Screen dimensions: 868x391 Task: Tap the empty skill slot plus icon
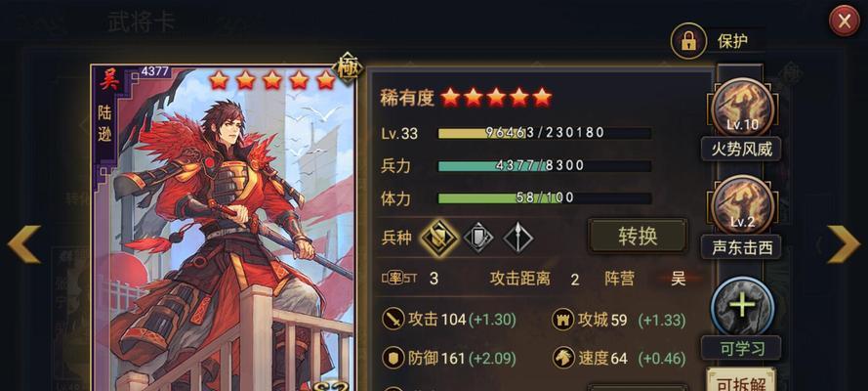[742, 307]
